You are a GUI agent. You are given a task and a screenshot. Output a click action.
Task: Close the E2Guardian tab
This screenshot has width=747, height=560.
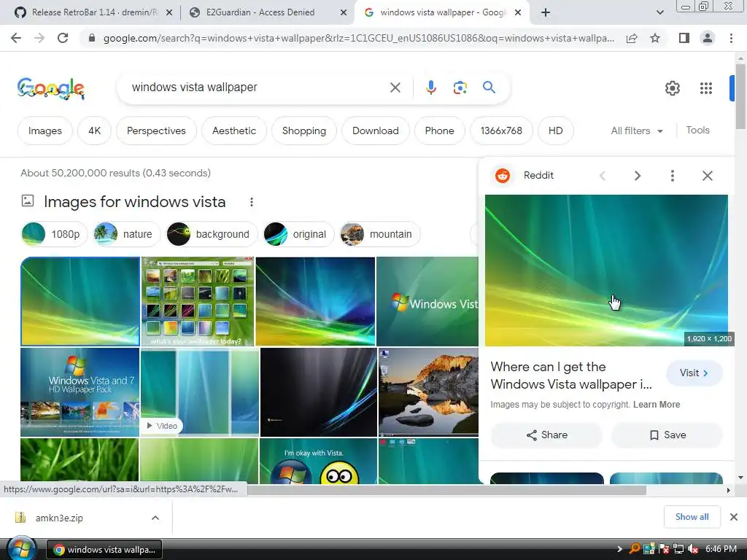344,12
